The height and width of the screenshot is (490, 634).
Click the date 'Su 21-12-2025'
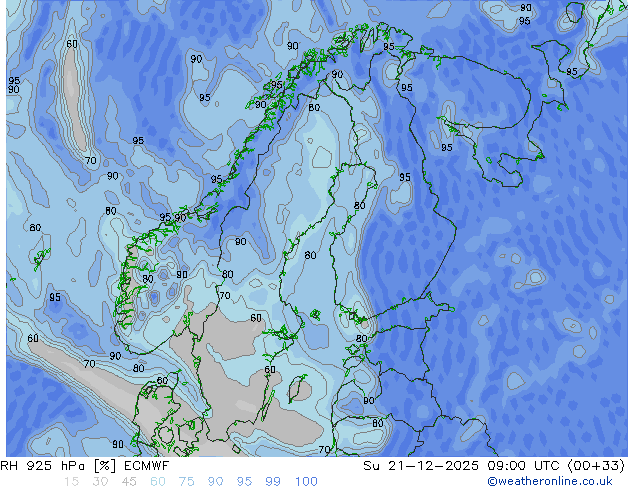coord(421,466)
